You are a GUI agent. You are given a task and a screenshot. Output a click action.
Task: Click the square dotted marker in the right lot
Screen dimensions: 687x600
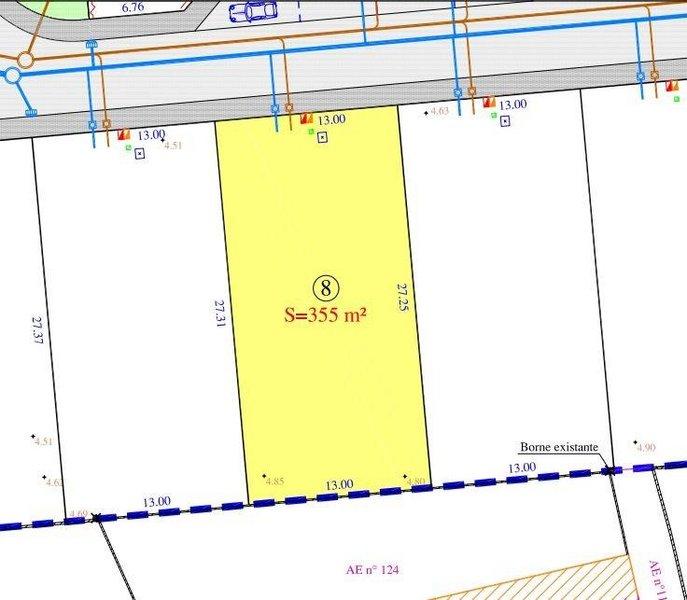(x=505, y=122)
